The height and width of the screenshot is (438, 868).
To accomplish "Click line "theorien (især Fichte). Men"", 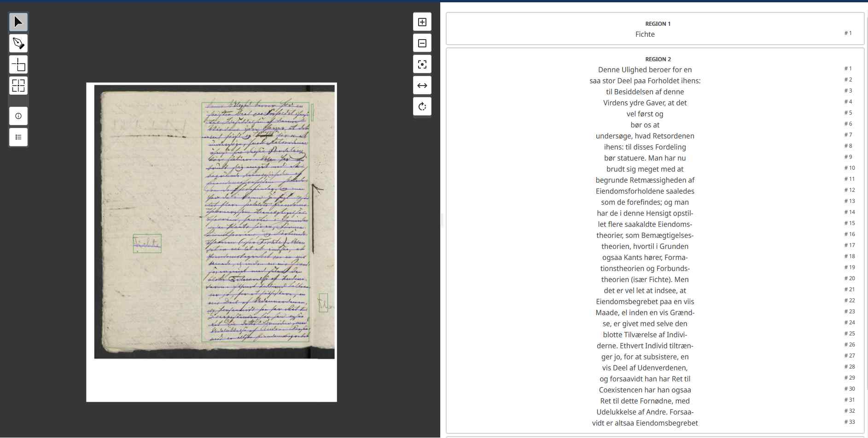I will pyautogui.click(x=645, y=280).
